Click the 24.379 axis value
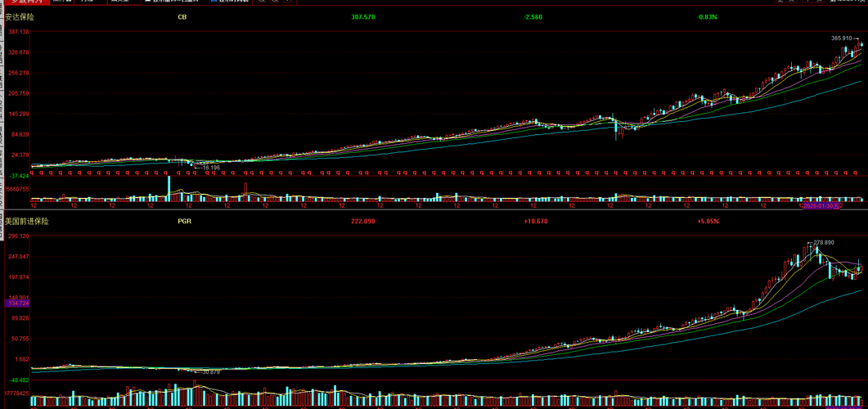This screenshot has width=868, height=409. [20, 155]
